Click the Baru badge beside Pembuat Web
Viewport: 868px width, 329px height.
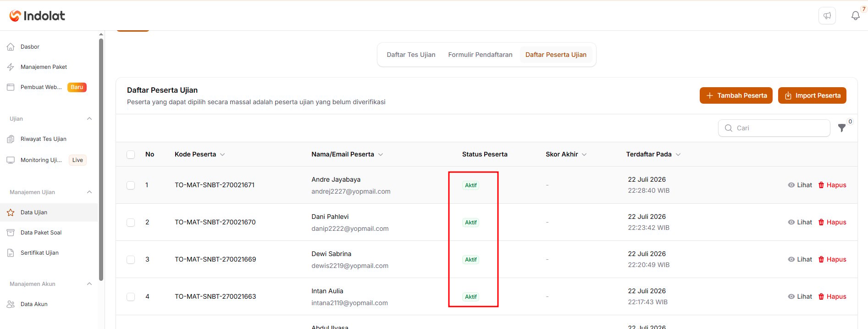click(x=77, y=87)
